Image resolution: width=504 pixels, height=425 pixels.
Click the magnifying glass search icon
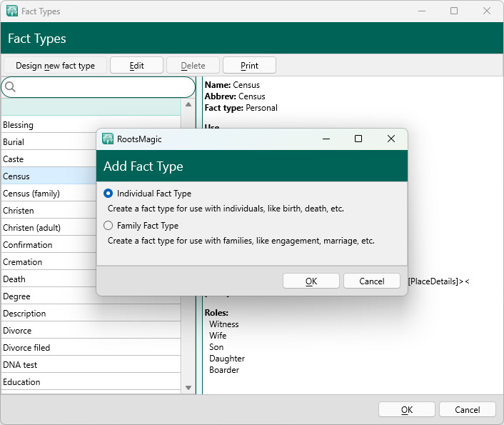click(x=10, y=87)
